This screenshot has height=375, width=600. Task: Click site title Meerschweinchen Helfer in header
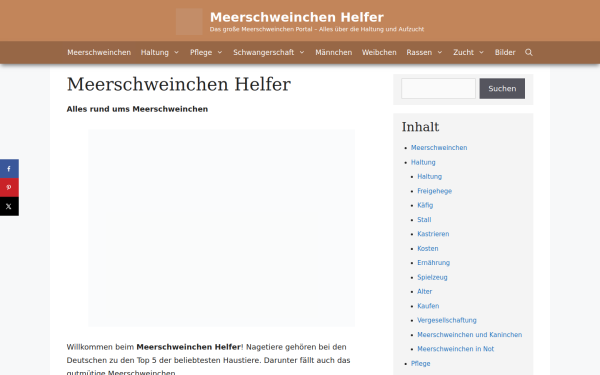(x=297, y=17)
